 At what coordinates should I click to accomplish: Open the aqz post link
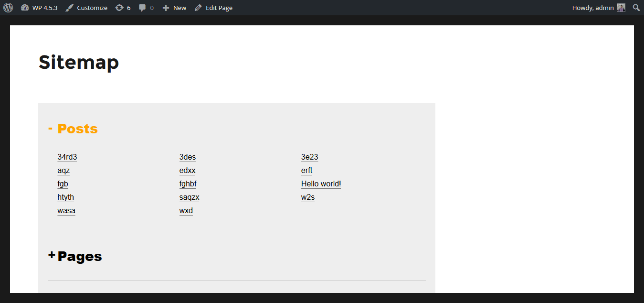(x=63, y=171)
